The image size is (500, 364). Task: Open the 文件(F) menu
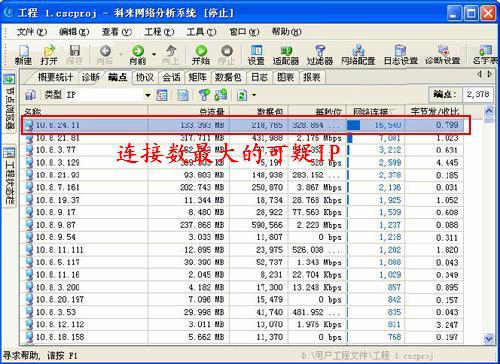tap(31, 32)
